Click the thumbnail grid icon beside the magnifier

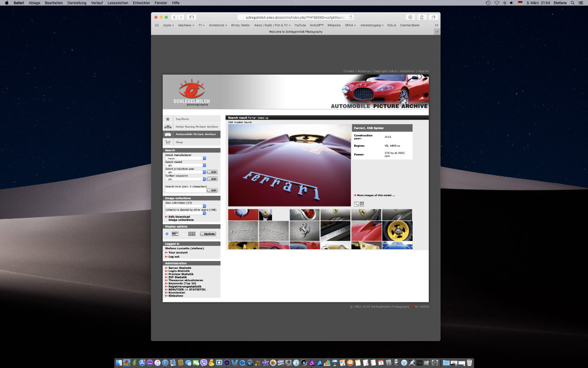click(x=362, y=204)
